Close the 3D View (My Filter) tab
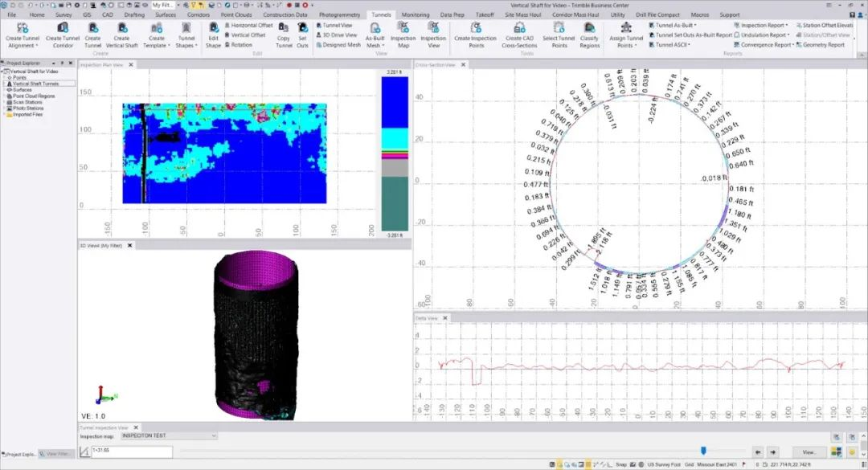This screenshot has width=868, height=470. pos(130,245)
